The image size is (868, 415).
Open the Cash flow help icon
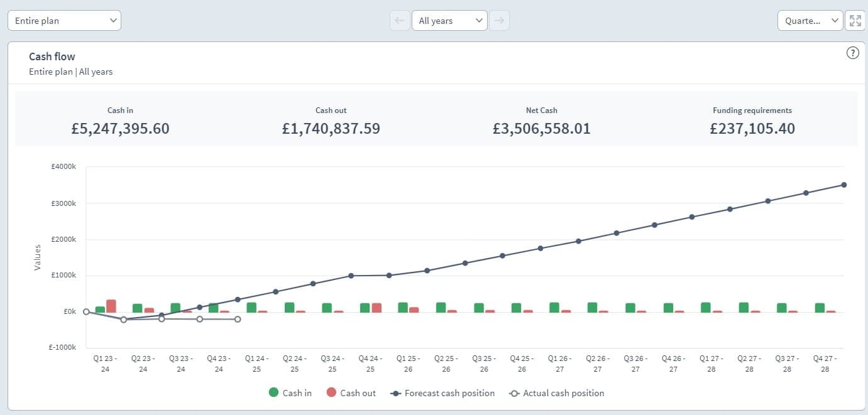[x=853, y=53]
